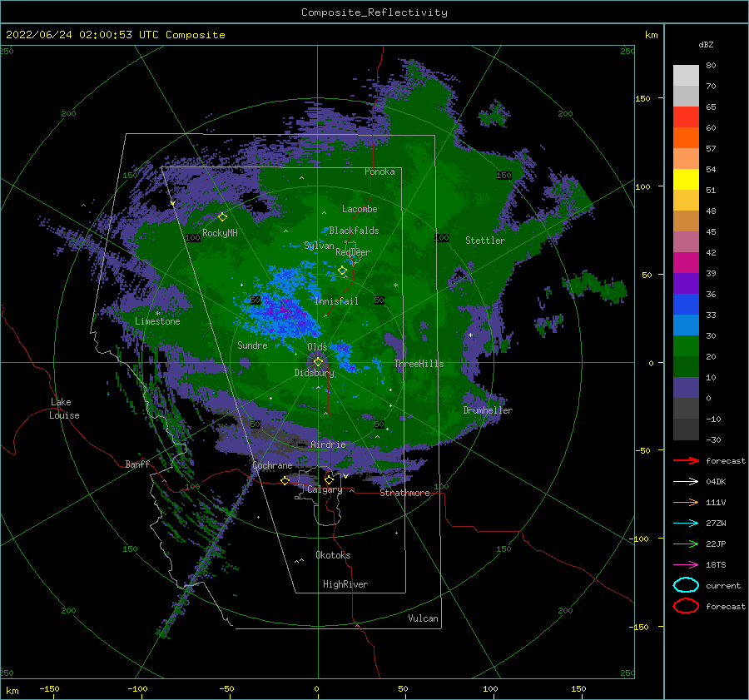
Task: Click the 54 dBZ yellow color swatch
Action: (x=686, y=179)
